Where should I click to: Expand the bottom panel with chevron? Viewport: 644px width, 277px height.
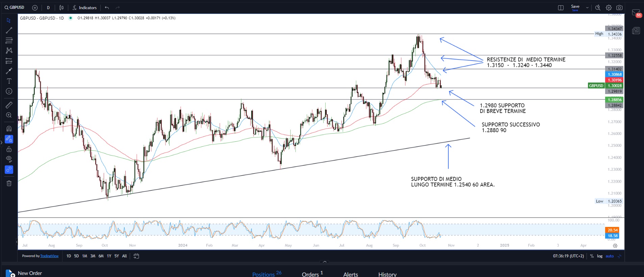[325, 262]
